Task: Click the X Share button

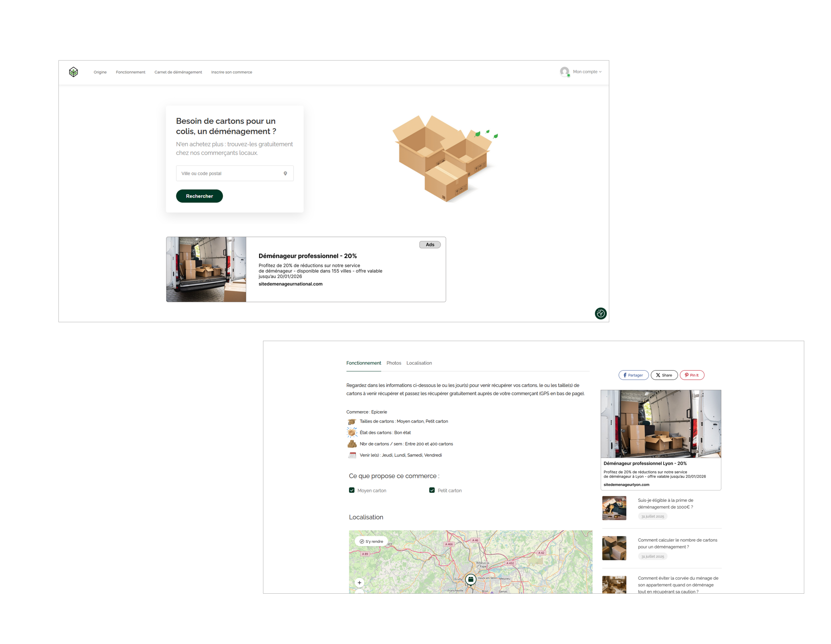Action: [664, 375]
